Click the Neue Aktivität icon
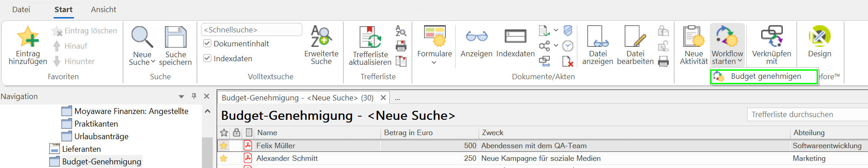Screen dimensions: 868x168 pos(694,36)
